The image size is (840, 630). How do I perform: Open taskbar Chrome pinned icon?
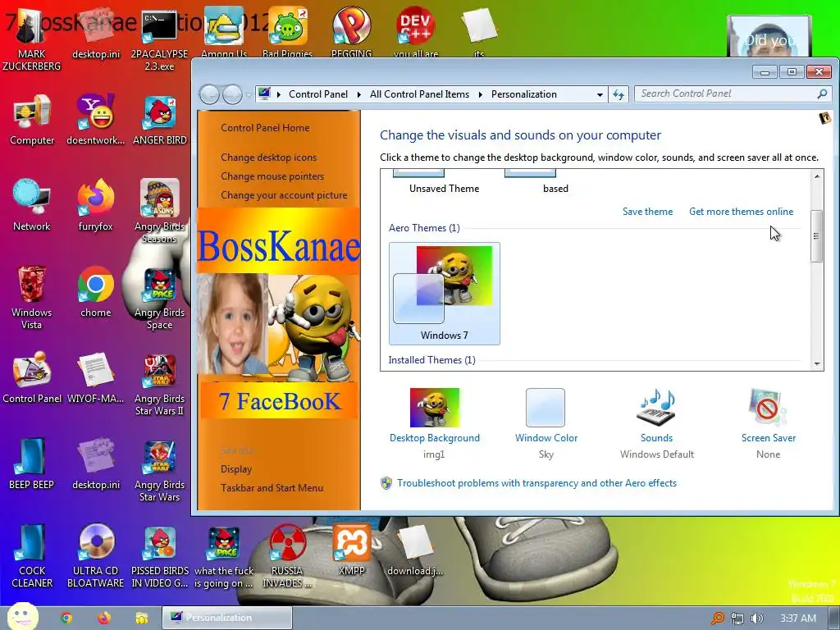coord(66,618)
